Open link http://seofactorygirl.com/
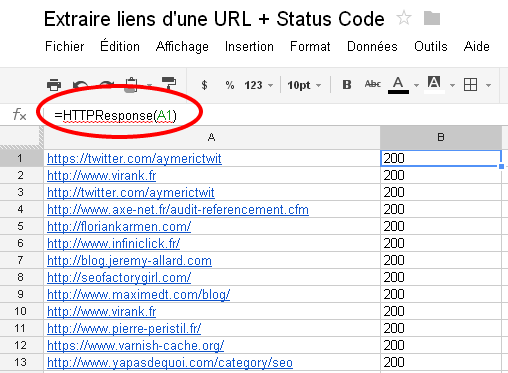Image resolution: width=508 pixels, height=373 pixels. [x=119, y=277]
